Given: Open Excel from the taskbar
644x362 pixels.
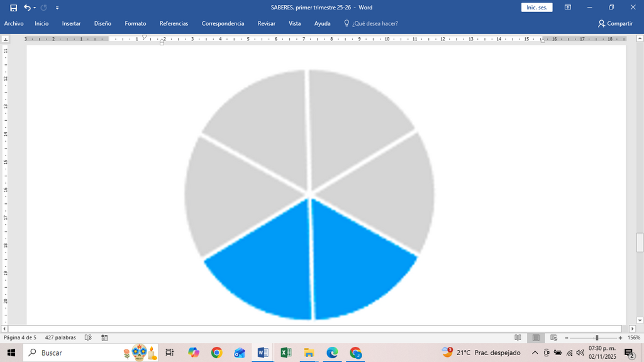Looking at the screenshot, I should click(x=286, y=353).
